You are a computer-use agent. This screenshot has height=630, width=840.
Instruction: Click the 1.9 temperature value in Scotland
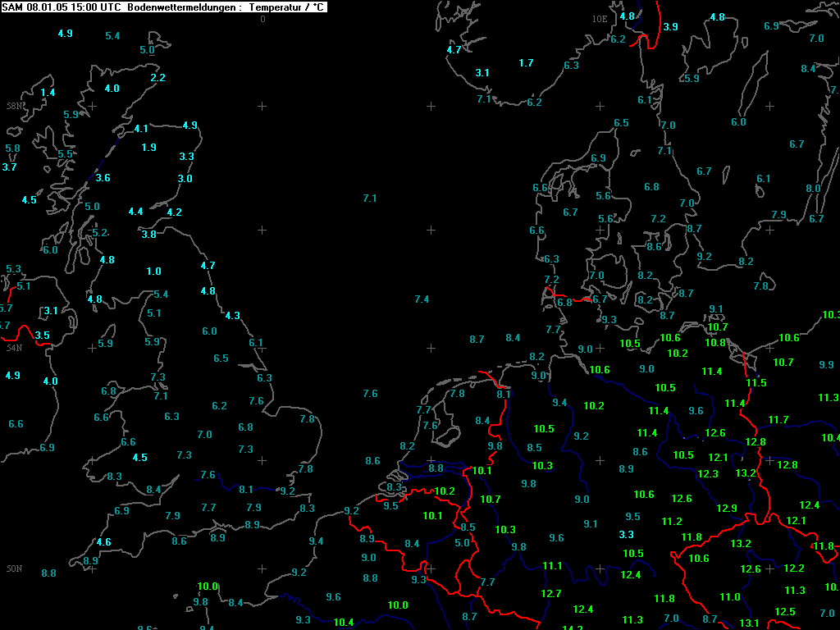click(x=149, y=148)
